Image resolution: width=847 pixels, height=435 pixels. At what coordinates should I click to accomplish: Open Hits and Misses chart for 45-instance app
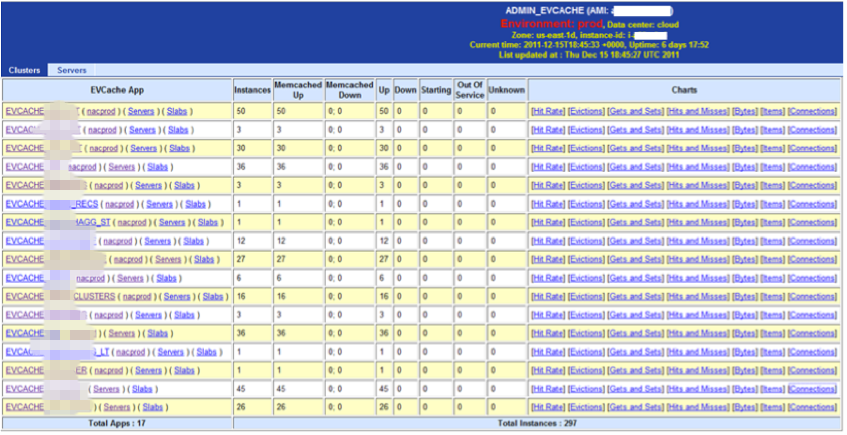pyautogui.click(x=697, y=389)
